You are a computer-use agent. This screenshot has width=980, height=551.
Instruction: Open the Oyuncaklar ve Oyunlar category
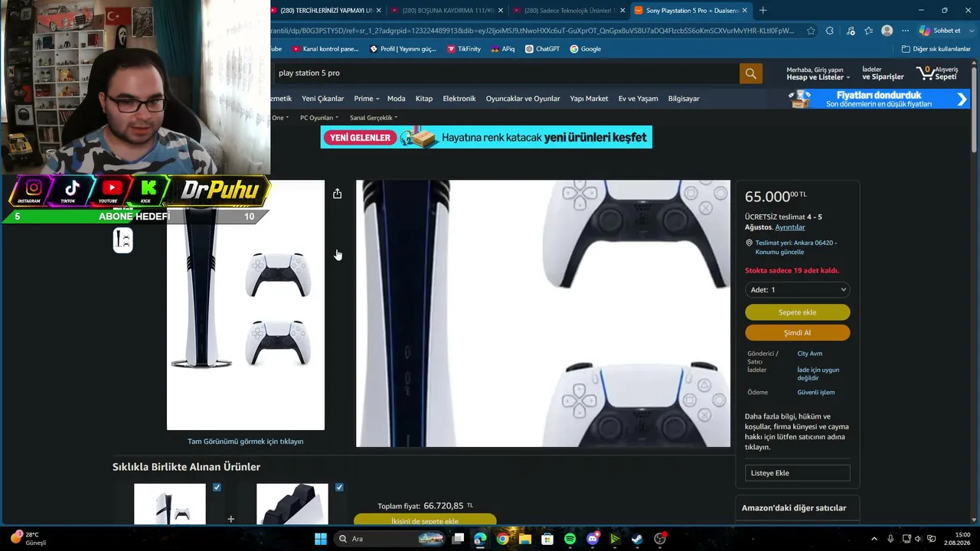(523, 99)
